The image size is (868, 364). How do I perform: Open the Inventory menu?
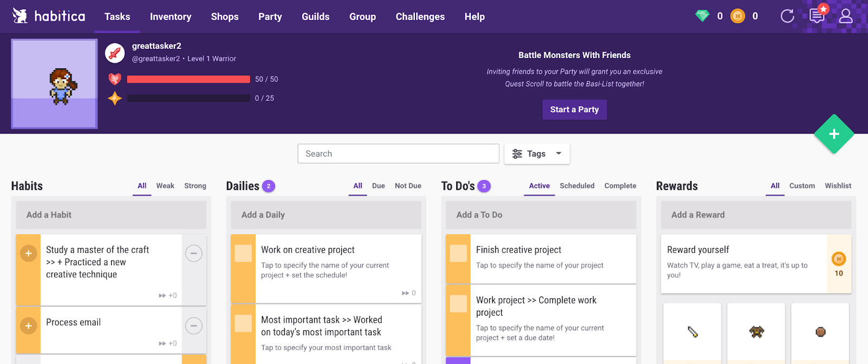point(170,17)
